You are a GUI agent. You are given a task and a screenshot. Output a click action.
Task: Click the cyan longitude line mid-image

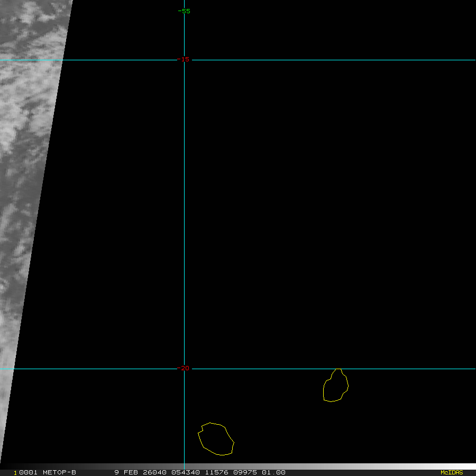tap(184, 212)
